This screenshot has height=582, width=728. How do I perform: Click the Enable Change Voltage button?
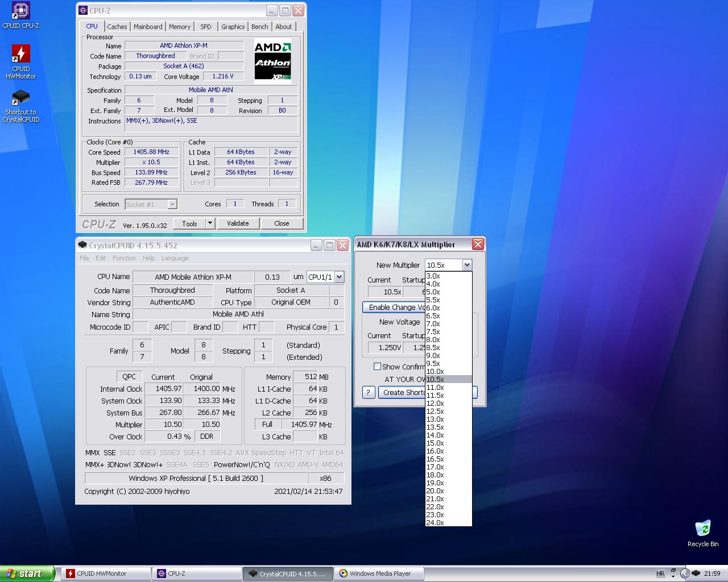coord(395,307)
